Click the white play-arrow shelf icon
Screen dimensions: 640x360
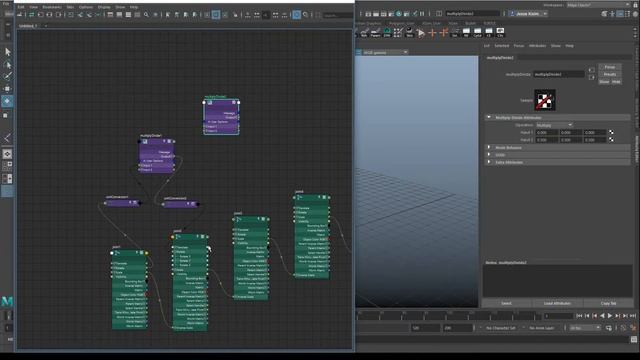click(x=421, y=33)
